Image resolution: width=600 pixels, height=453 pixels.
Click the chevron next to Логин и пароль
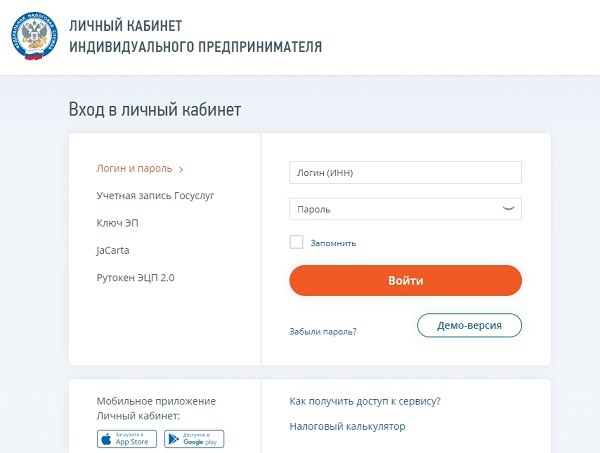181,169
